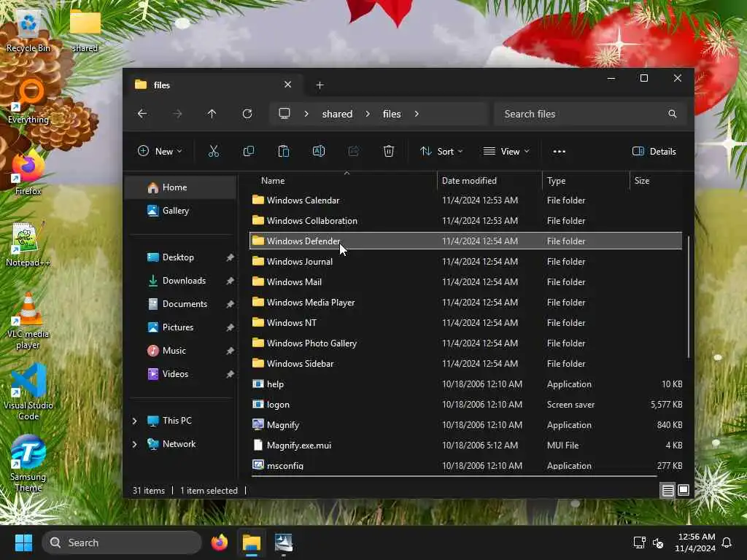
Task: Click the PC monitor icon in address bar
Action: pos(285,113)
